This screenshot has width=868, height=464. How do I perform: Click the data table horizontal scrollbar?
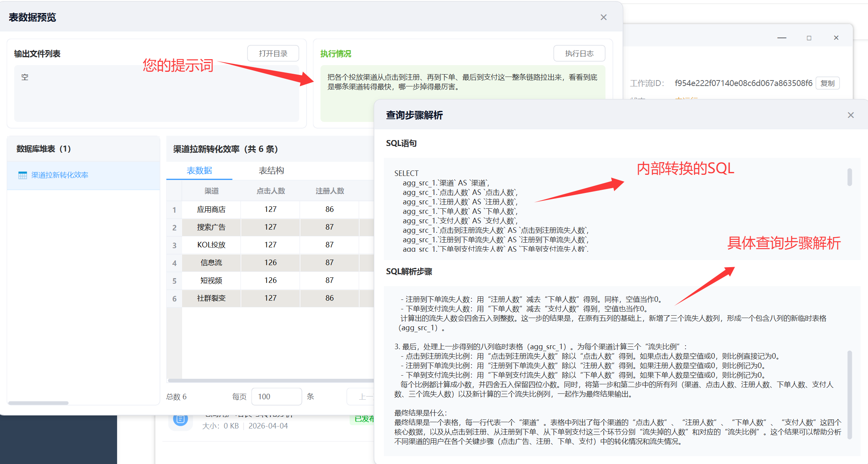point(270,381)
